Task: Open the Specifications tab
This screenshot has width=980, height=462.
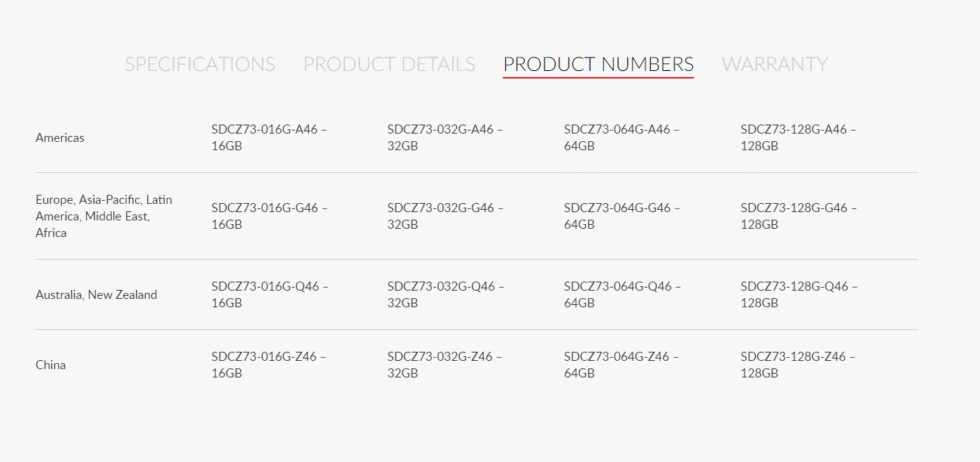Action: 200,64
